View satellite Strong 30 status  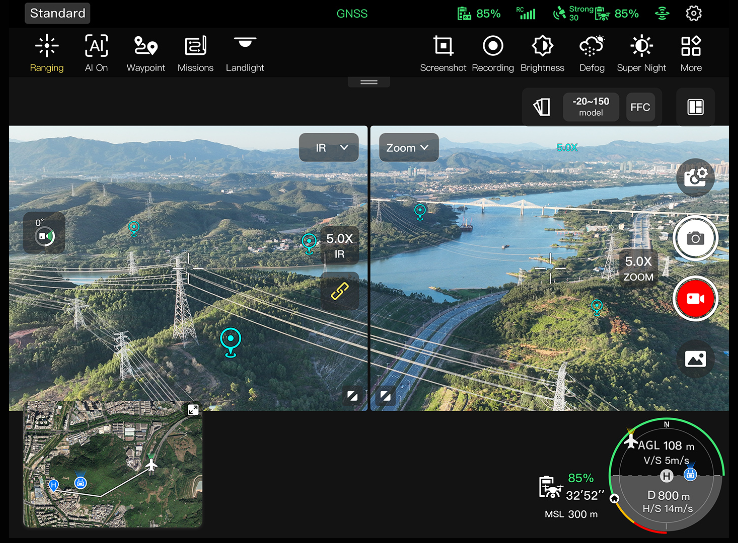[573, 14]
